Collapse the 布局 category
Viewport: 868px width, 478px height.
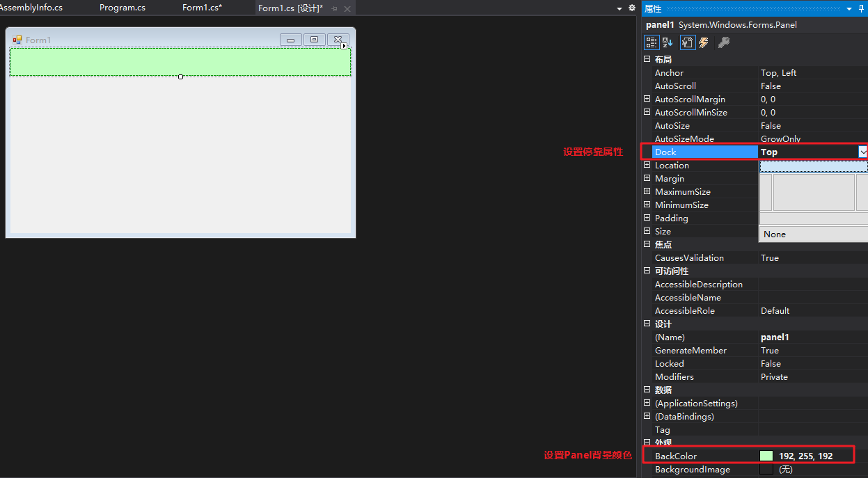pyautogui.click(x=647, y=59)
